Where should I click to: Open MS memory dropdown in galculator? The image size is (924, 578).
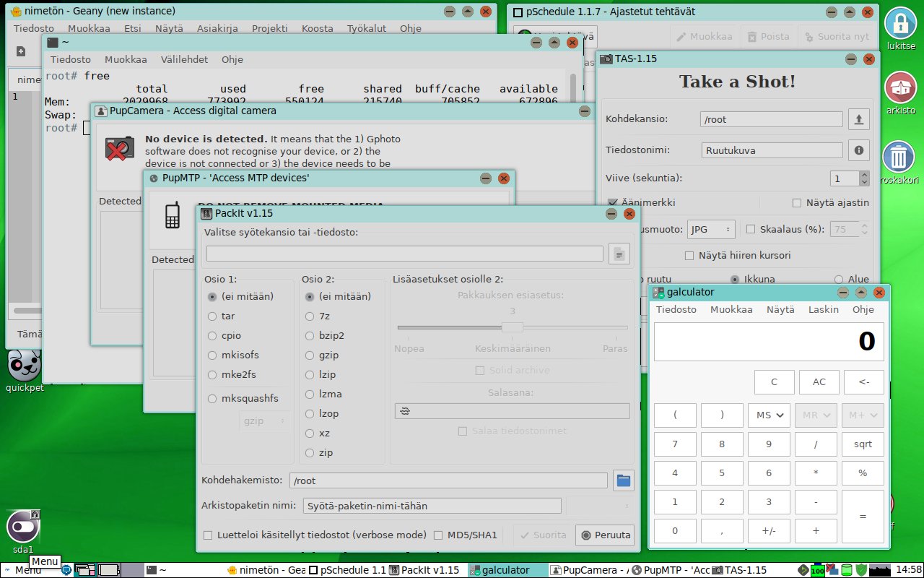coord(769,415)
